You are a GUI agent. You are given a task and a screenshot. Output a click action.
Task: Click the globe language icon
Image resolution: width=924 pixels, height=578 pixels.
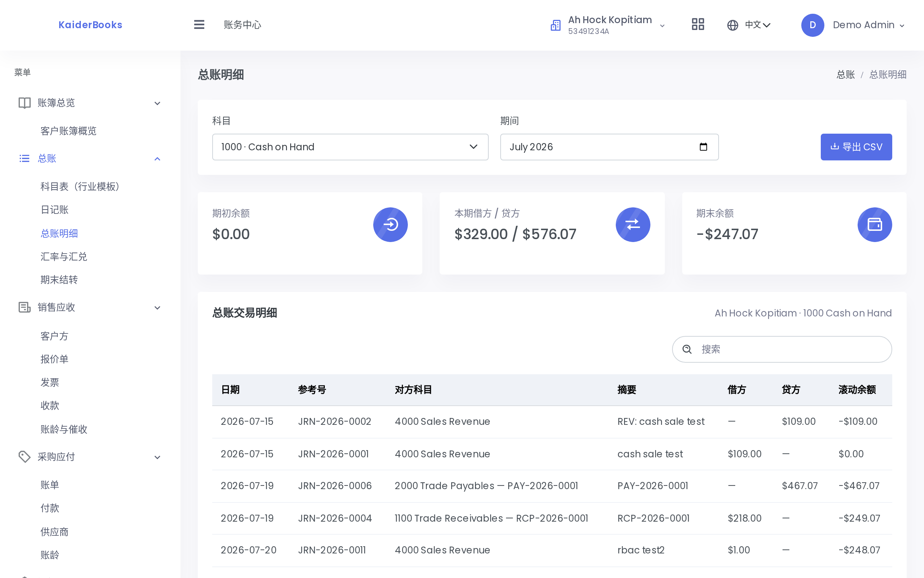[x=732, y=25]
